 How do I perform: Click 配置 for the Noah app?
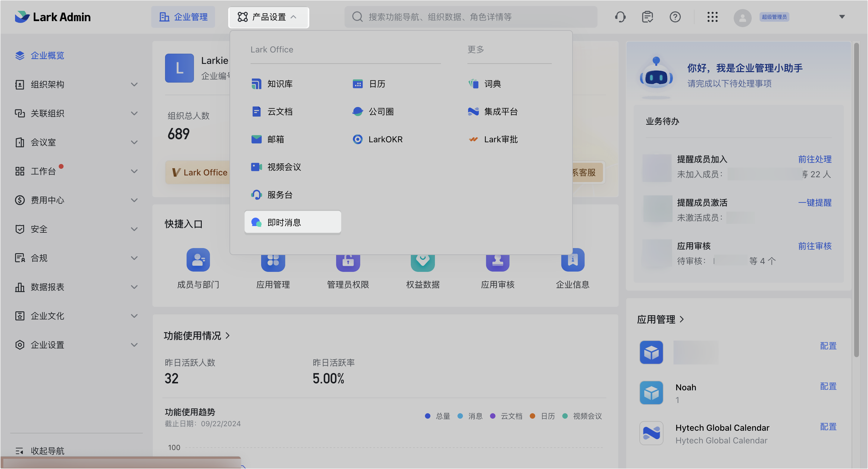coord(828,386)
